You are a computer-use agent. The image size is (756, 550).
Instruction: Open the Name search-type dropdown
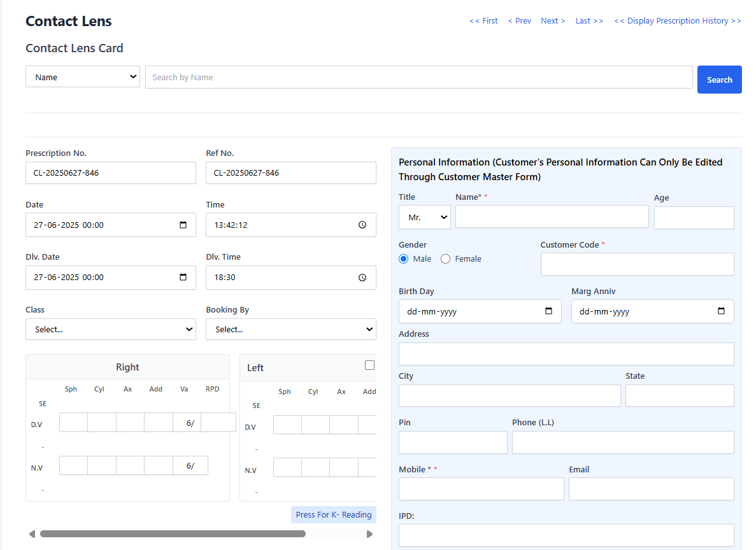pyautogui.click(x=83, y=77)
